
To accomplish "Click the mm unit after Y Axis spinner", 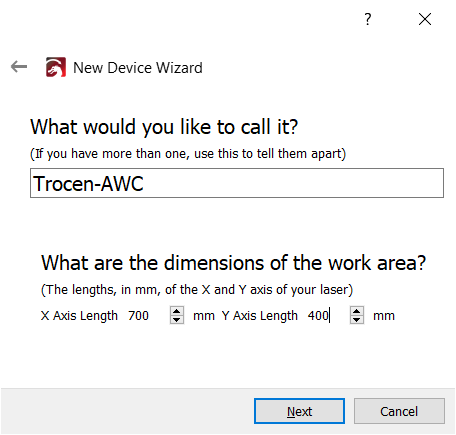I will pos(384,316).
